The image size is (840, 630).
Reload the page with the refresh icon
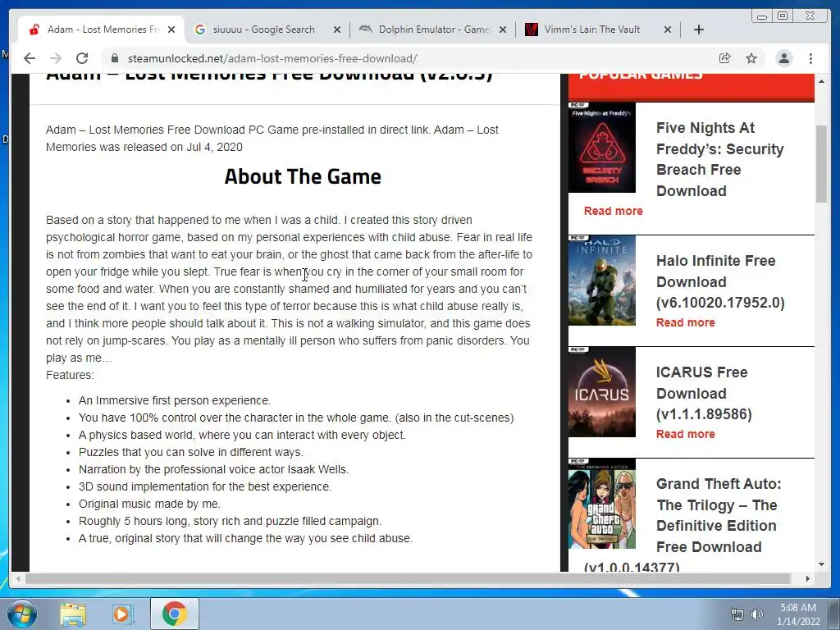[82, 58]
